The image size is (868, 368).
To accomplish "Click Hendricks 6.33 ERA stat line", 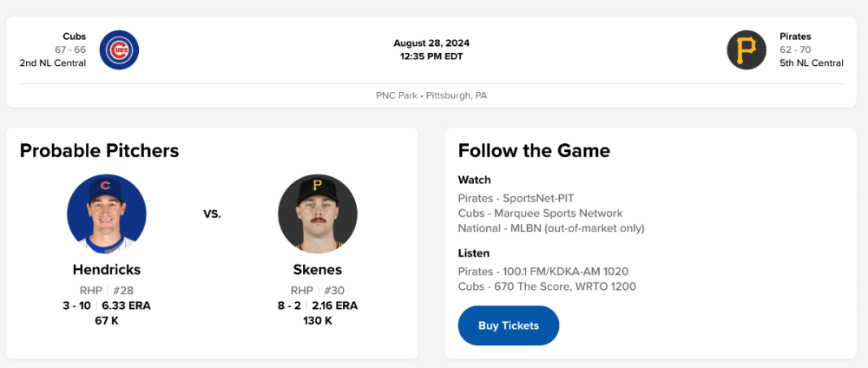I will click(107, 306).
